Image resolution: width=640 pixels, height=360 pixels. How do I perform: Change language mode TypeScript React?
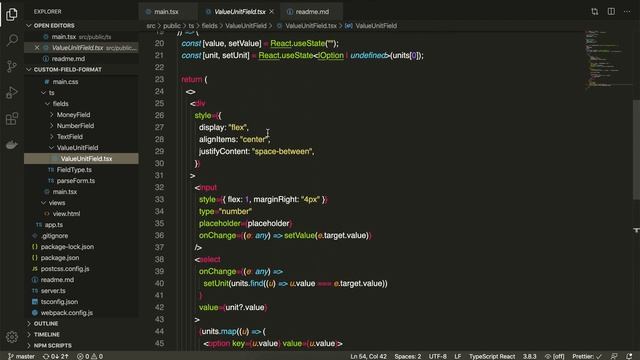point(492,356)
